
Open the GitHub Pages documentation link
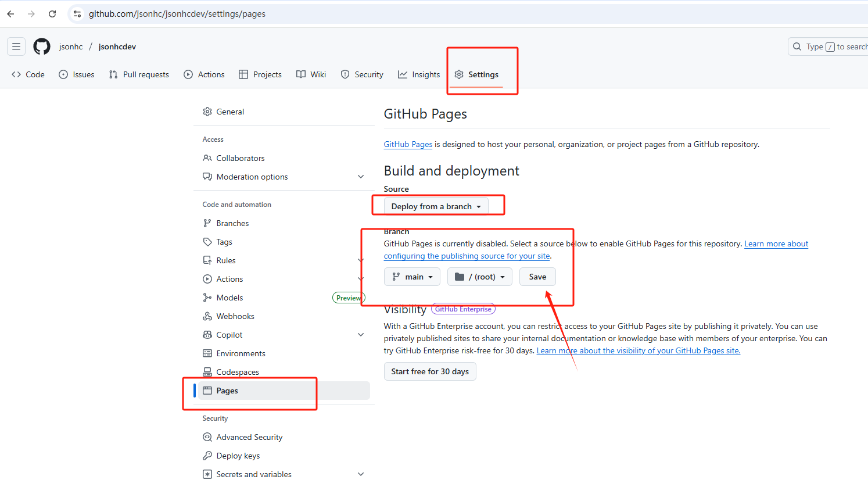[408, 144]
